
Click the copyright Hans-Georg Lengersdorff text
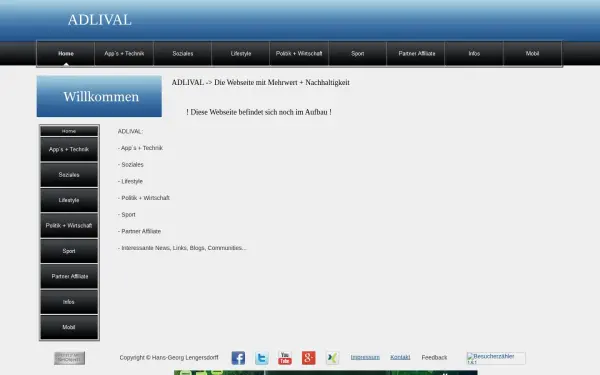pos(169,357)
